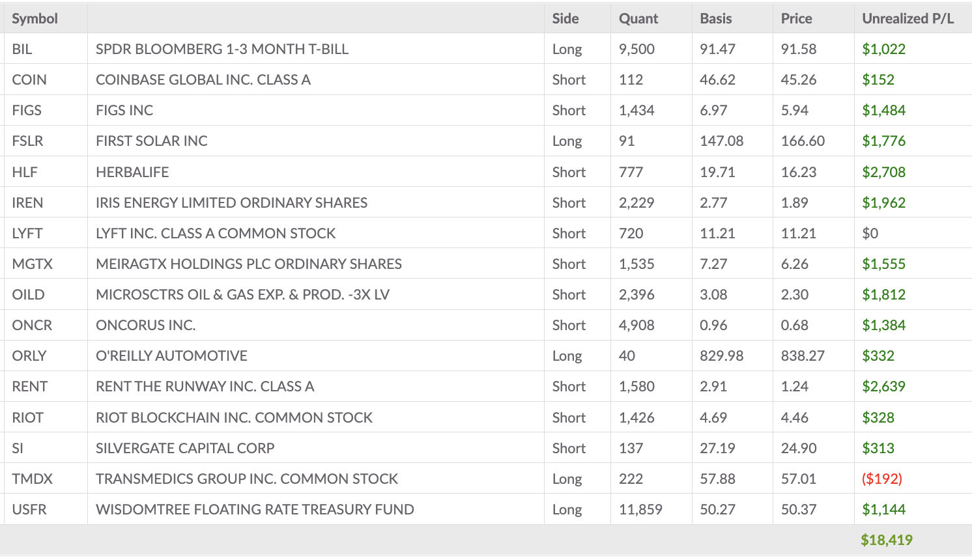Click the 9,500 quantity for BIL
Screen dimensions: 972x560
(x=637, y=49)
